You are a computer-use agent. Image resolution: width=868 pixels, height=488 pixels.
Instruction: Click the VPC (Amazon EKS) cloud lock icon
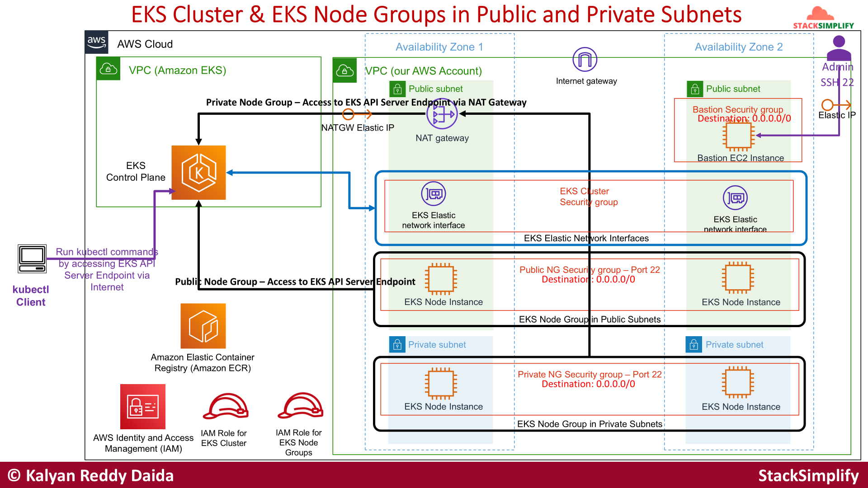108,69
